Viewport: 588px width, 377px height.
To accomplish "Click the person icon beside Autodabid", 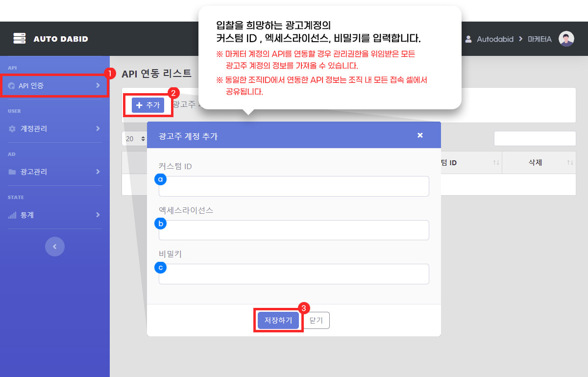I will tap(468, 39).
